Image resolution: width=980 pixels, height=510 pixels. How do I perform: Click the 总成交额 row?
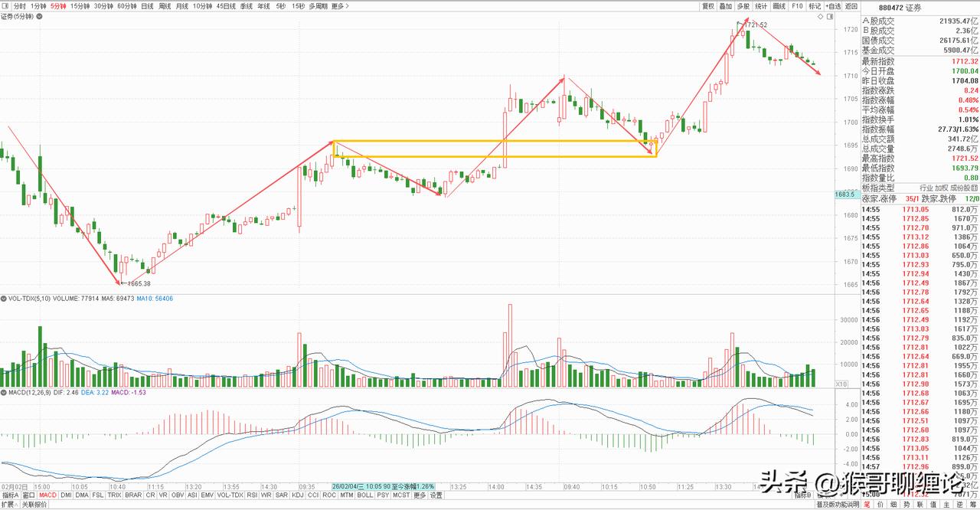(x=920, y=139)
